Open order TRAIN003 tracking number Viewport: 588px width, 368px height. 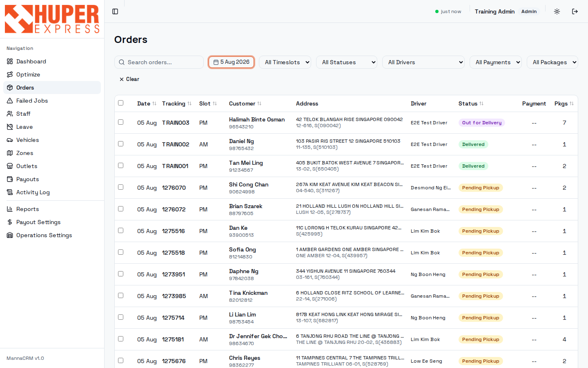coord(176,123)
